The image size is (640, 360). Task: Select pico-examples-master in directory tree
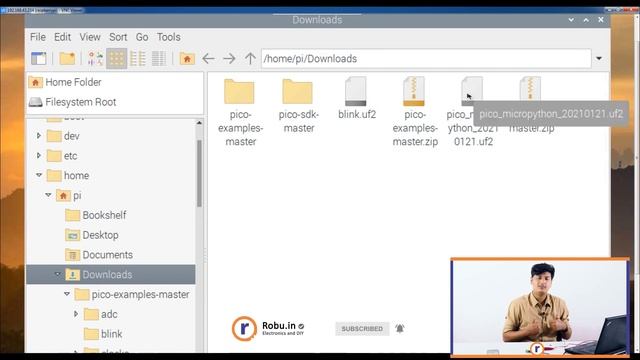coord(132,294)
